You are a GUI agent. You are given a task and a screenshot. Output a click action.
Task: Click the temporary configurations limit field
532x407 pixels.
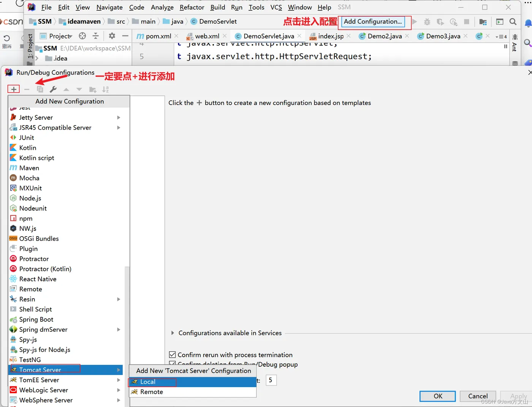[271, 380]
